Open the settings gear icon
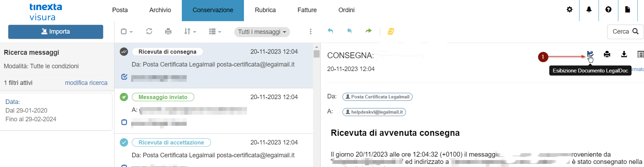644x167 pixels. point(570,10)
